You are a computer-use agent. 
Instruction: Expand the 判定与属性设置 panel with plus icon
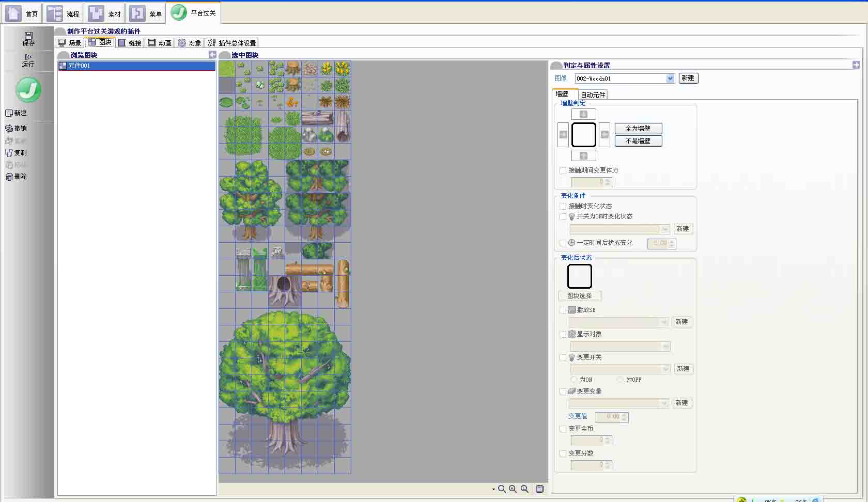[x=856, y=65]
